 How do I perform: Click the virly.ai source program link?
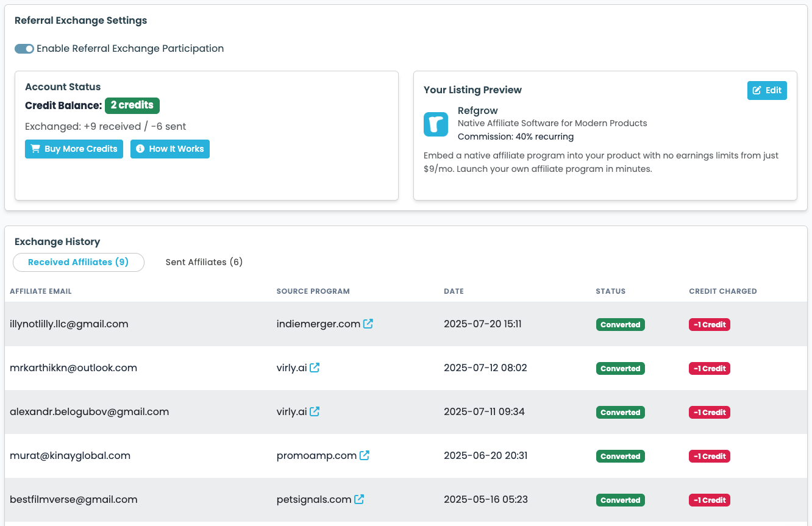click(x=291, y=368)
